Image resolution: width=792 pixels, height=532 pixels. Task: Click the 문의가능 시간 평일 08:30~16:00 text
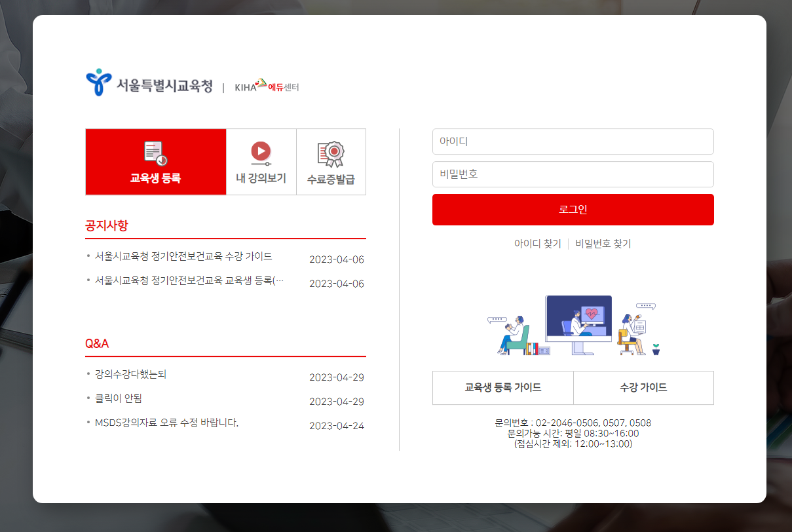pyautogui.click(x=573, y=433)
